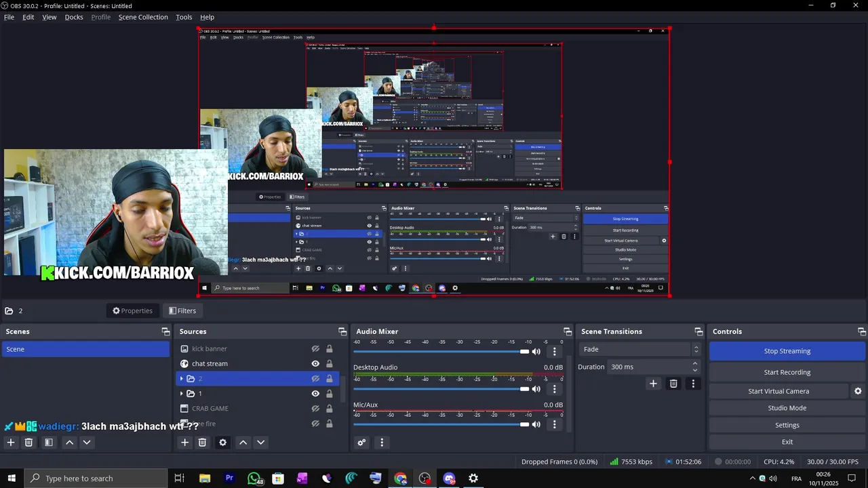The image size is (868, 488).
Task: Open Chrome from the Windows taskbar
Action: tap(400, 479)
